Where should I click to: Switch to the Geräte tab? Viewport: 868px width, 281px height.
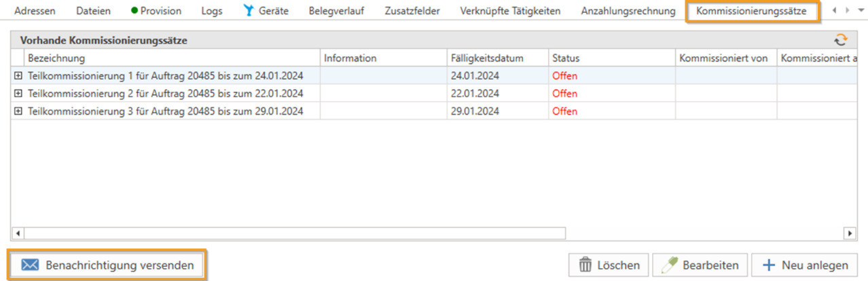click(266, 12)
